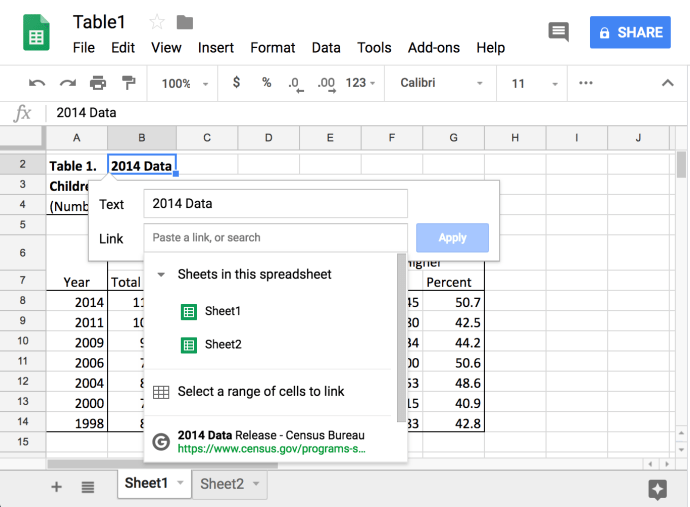This screenshot has width=690, height=507.
Task: Open the Format menu
Action: (272, 47)
